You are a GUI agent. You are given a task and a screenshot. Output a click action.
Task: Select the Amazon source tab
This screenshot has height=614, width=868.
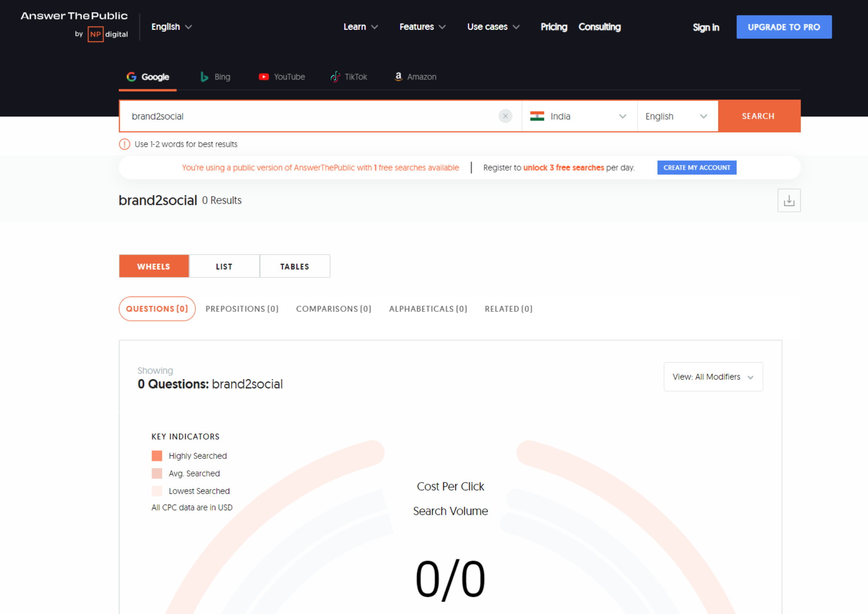(415, 77)
